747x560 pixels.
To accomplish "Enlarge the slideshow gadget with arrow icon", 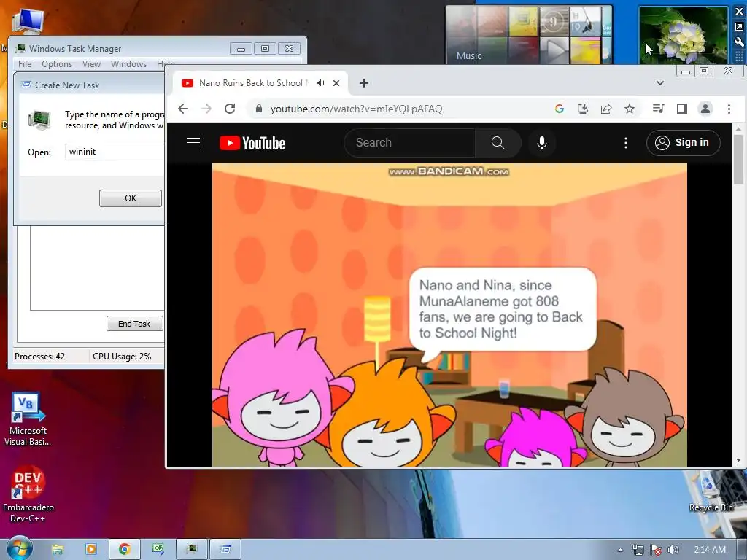I will [x=740, y=27].
